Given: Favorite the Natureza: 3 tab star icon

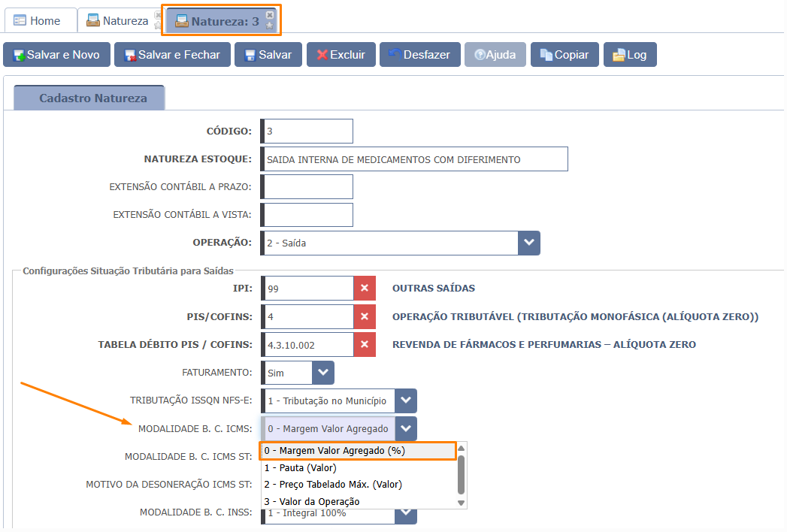Looking at the screenshot, I should [x=270, y=26].
